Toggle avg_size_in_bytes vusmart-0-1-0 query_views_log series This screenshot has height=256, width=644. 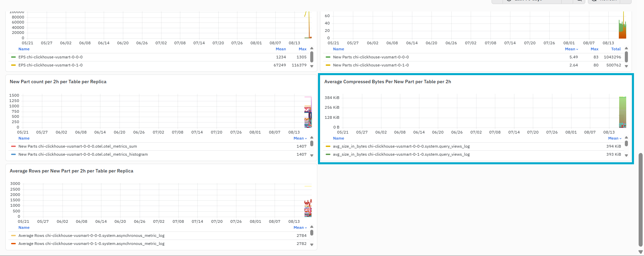[401, 154]
